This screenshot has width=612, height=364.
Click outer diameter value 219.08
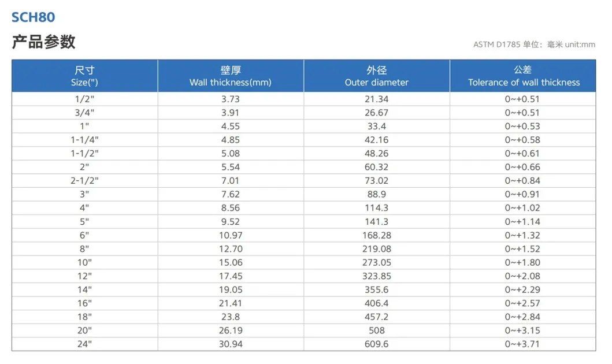[x=377, y=248]
